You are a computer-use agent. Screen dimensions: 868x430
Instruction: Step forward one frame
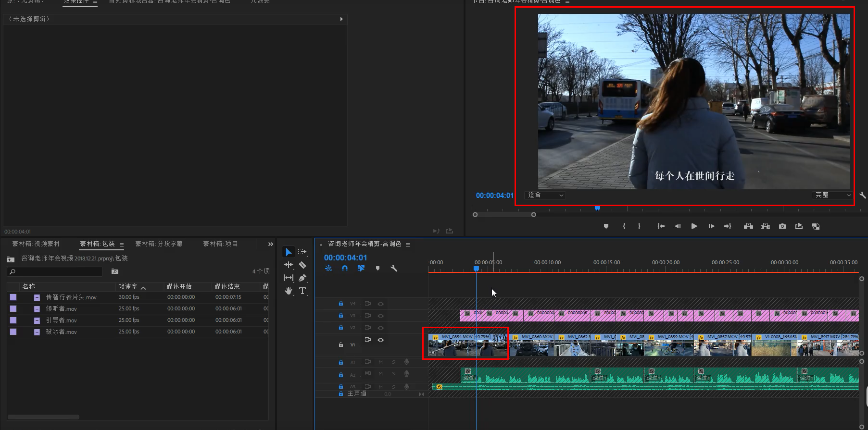[x=711, y=226]
